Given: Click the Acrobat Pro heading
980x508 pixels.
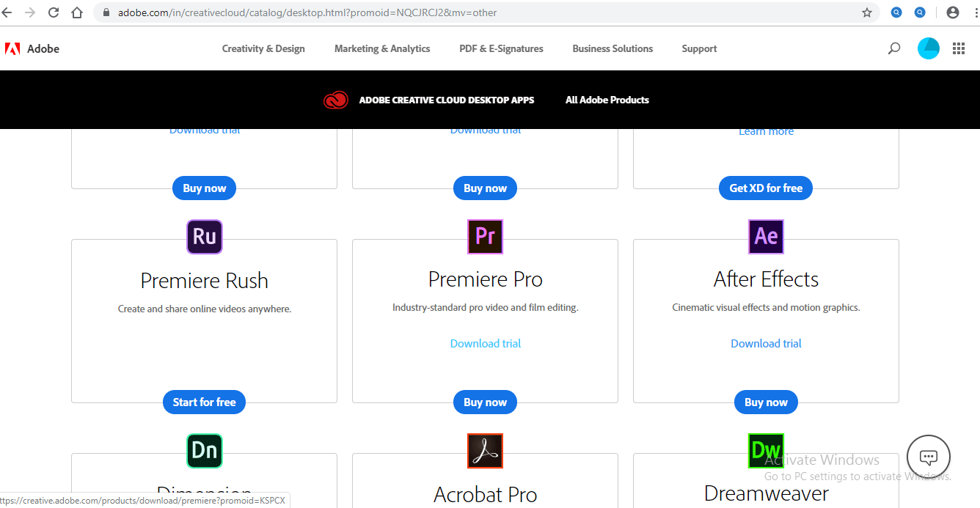Looking at the screenshot, I should coord(486,496).
